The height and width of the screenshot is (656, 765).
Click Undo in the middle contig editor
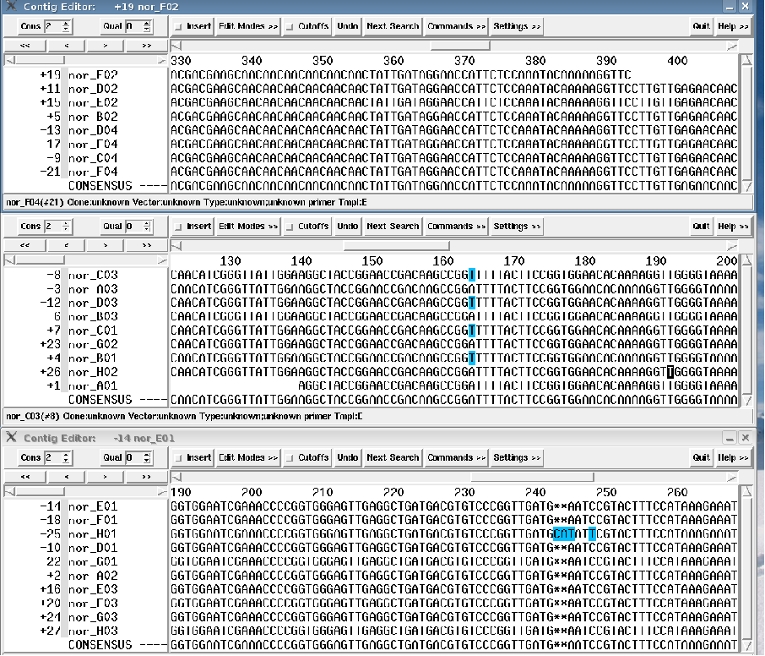(347, 226)
